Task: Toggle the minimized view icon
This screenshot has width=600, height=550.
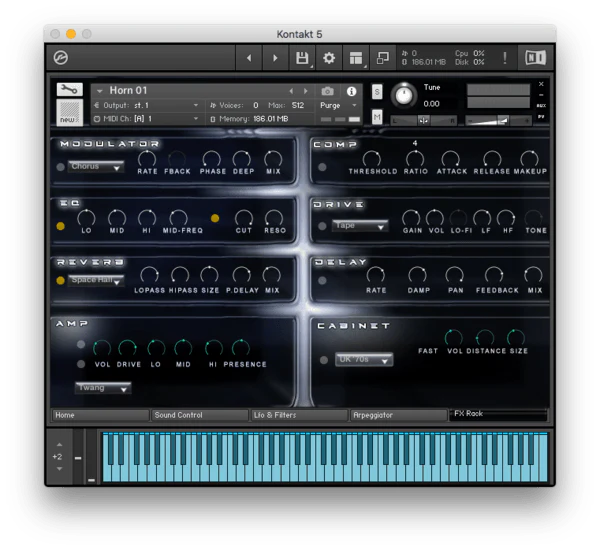Action: tap(383, 58)
